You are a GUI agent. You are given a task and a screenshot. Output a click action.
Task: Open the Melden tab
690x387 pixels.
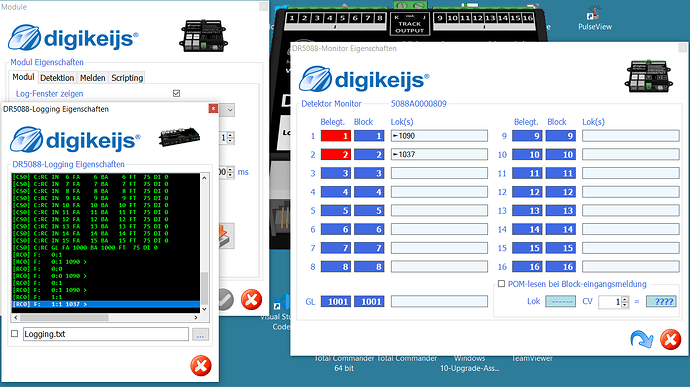[x=92, y=78]
